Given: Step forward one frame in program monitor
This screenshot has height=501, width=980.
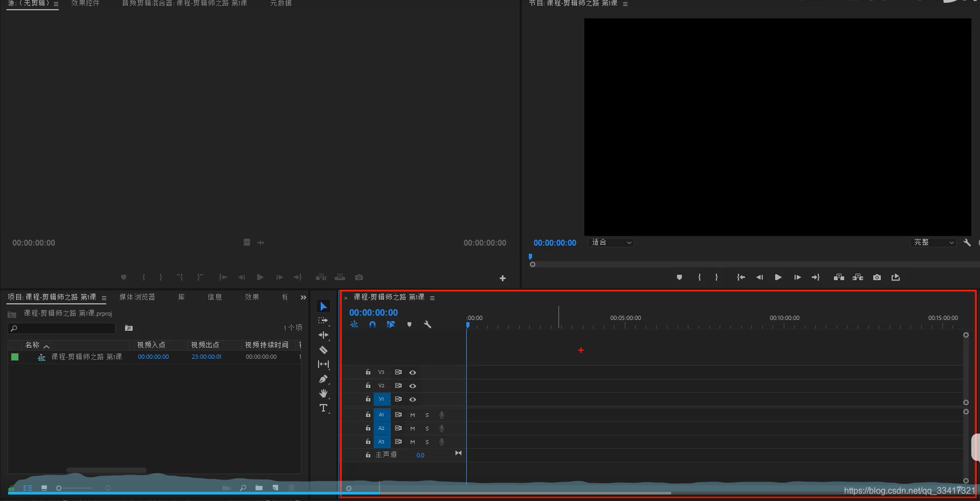Looking at the screenshot, I should pos(797,277).
